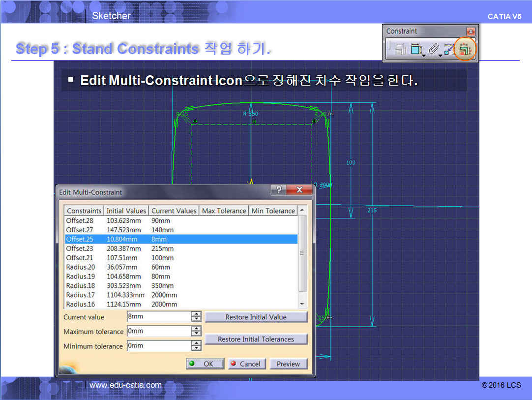
Task: Increase Maximum tolerance with up spinner arrow
Action: (196, 328)
